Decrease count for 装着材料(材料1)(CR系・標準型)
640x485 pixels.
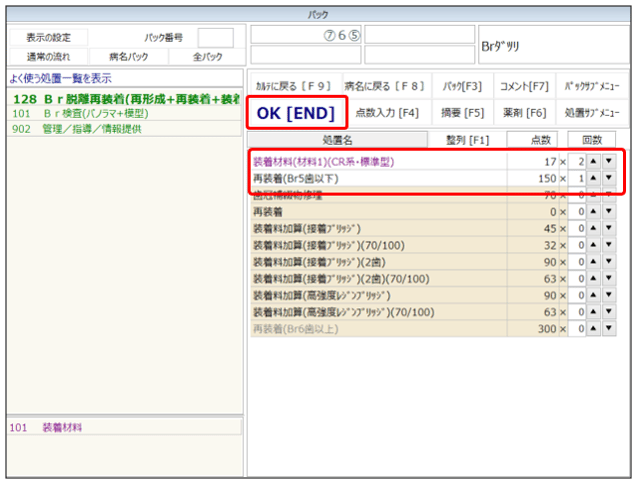point(609,160)
